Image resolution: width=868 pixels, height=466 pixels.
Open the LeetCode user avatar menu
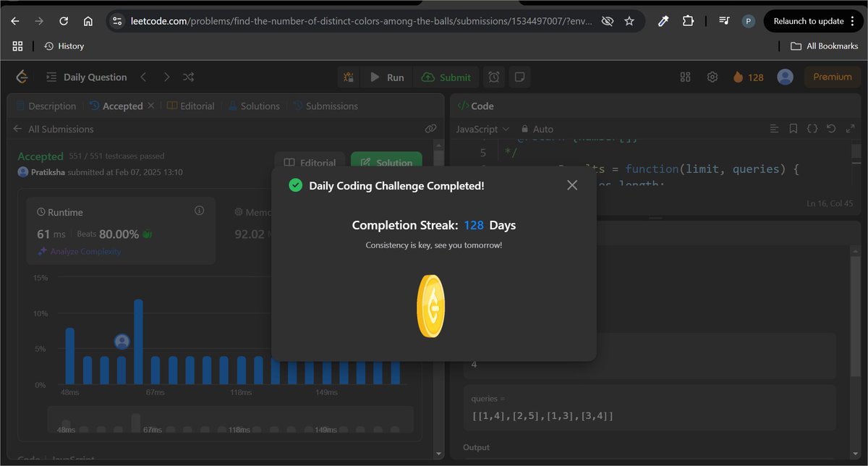(785, 77)
